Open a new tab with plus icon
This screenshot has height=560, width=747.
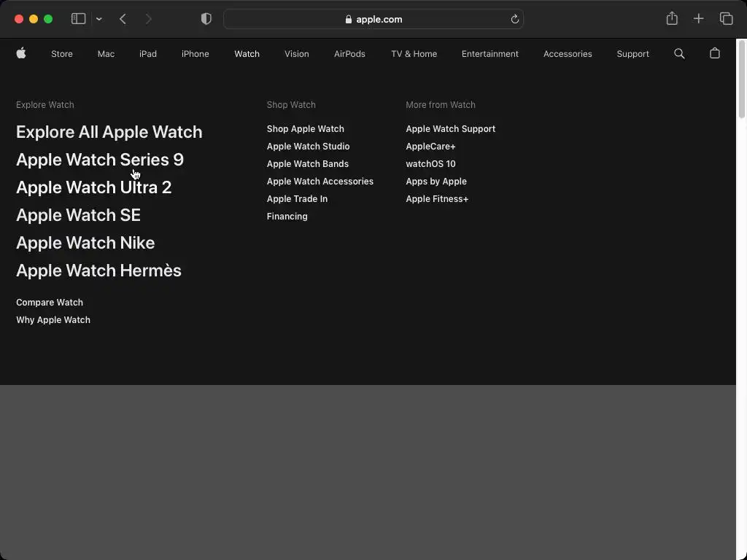coord(698,19)
